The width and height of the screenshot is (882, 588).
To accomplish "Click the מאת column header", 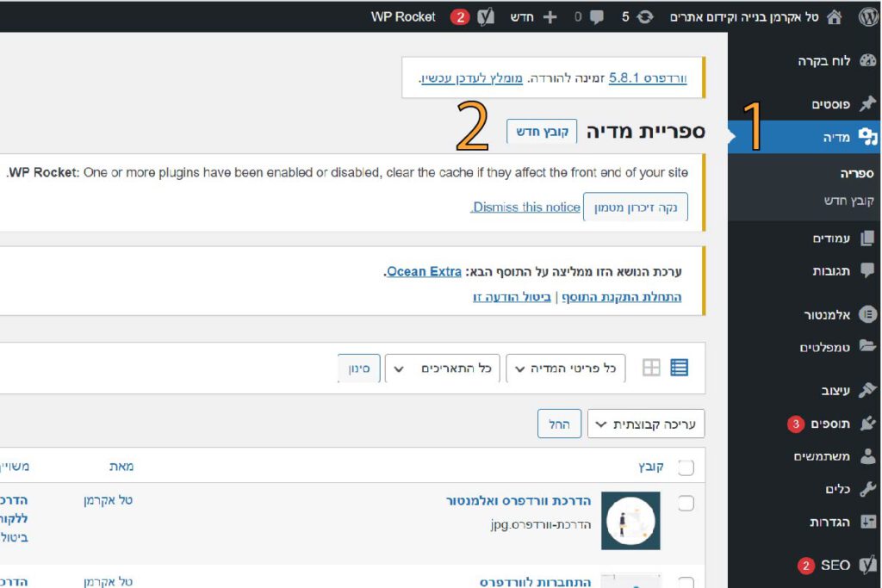I will [x=121, y=466].
